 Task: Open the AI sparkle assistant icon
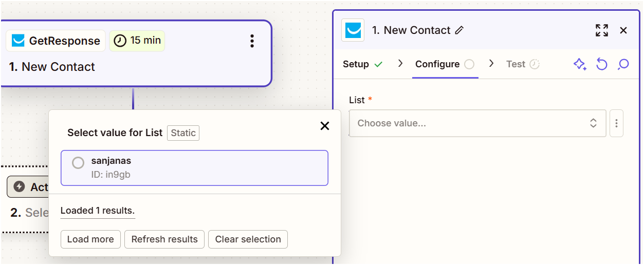pos(580,64)
